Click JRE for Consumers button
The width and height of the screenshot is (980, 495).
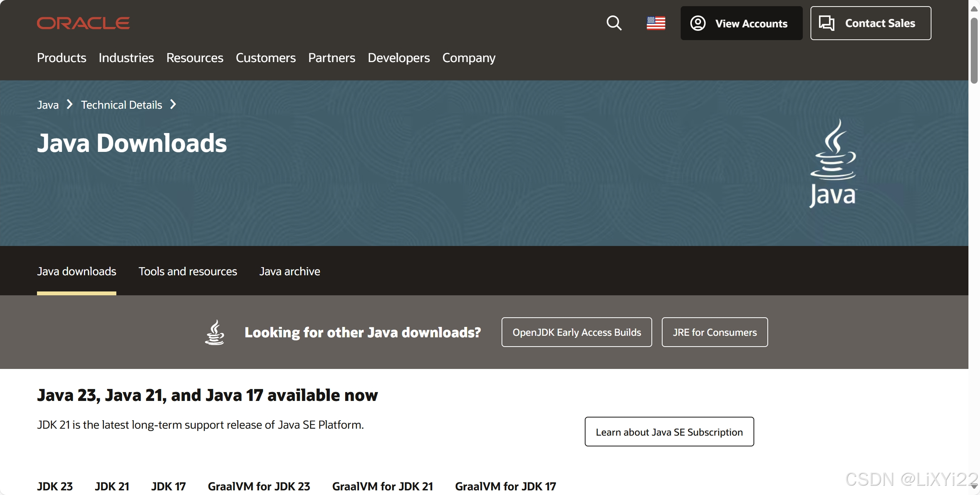pyautogui.click(x=714, y=332)
